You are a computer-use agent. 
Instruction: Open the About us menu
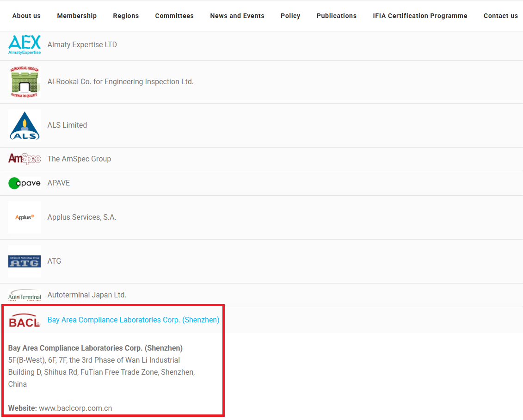(26, 16)
